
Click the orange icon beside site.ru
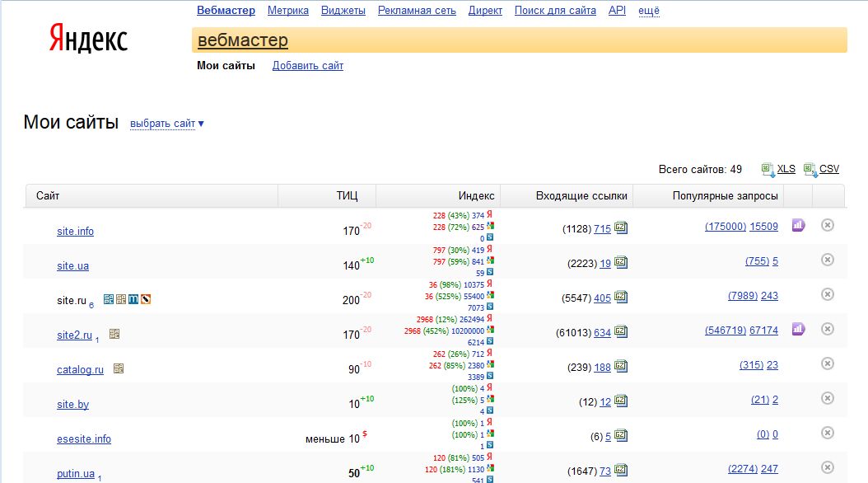point(146,299)
